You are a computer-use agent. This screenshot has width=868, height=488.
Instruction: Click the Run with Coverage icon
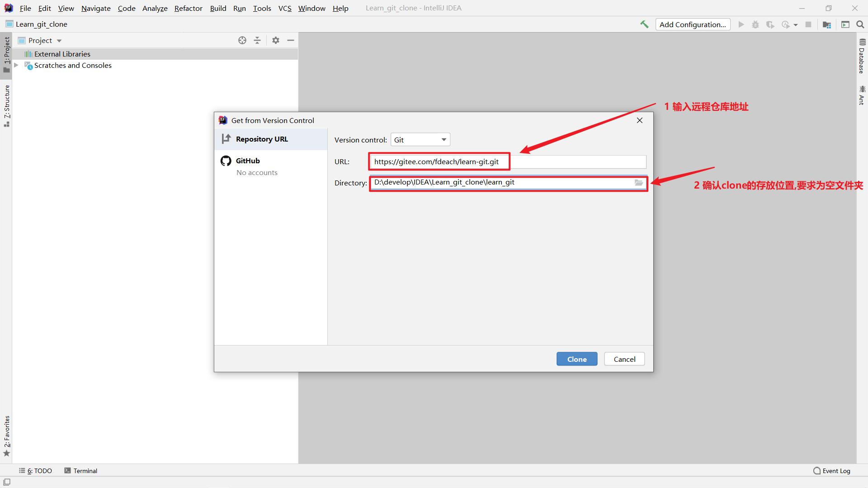click(770, 24)
